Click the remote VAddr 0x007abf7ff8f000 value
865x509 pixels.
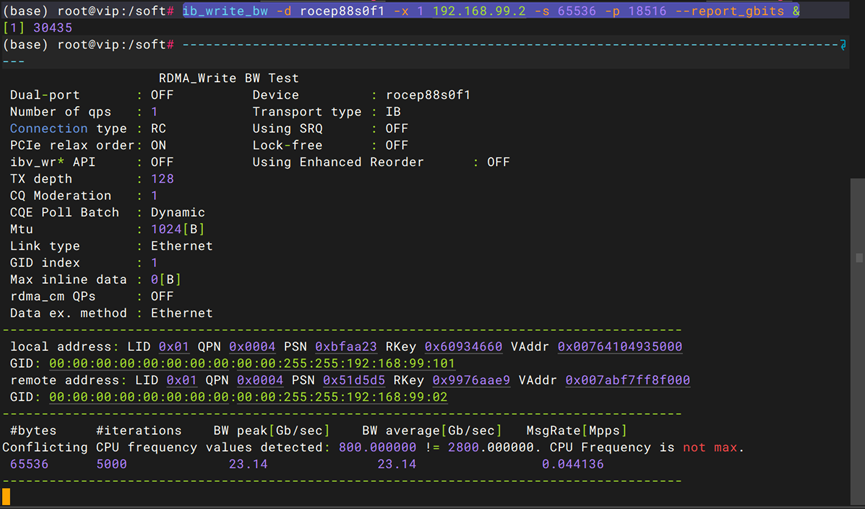point(627,381)
